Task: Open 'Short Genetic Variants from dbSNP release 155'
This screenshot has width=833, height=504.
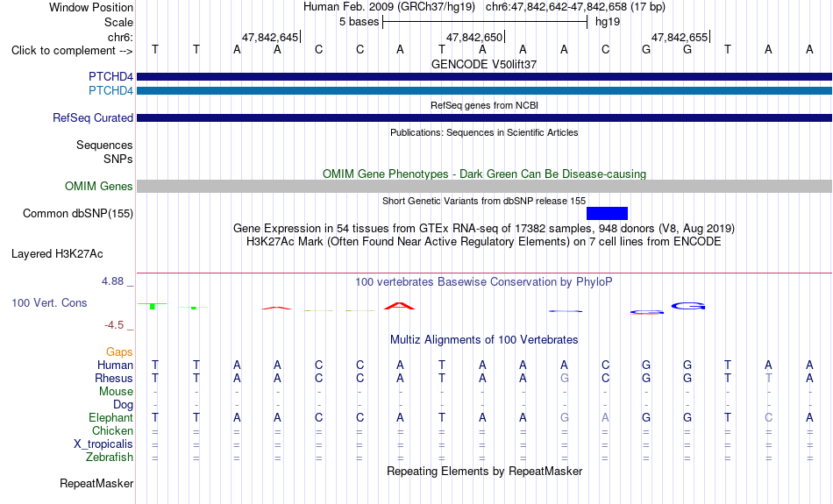Action: coord(484,201)
